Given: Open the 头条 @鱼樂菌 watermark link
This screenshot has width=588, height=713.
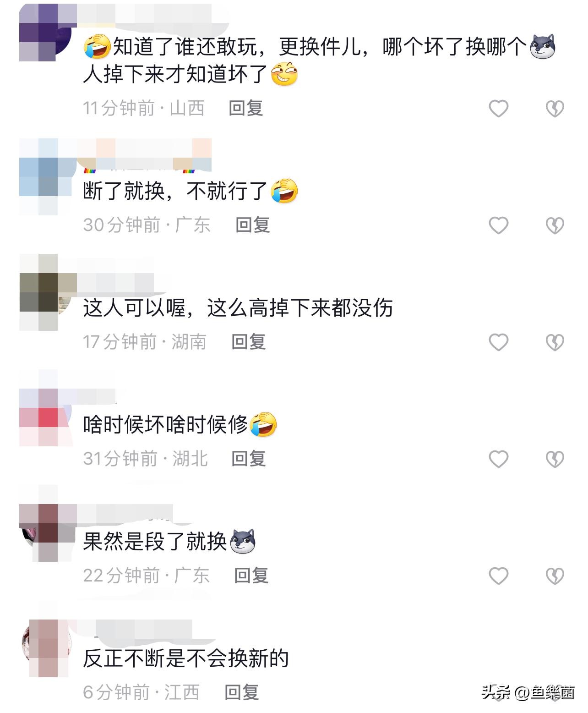Looking at the screenshot, I should (x=528, y=692).
